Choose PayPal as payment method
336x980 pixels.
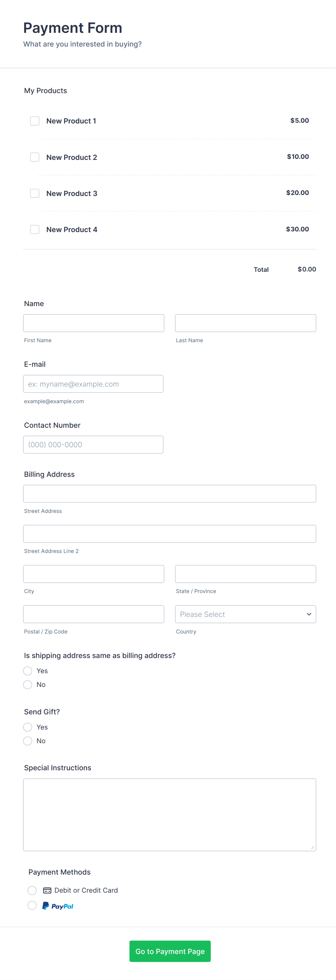tap(32, 905)
